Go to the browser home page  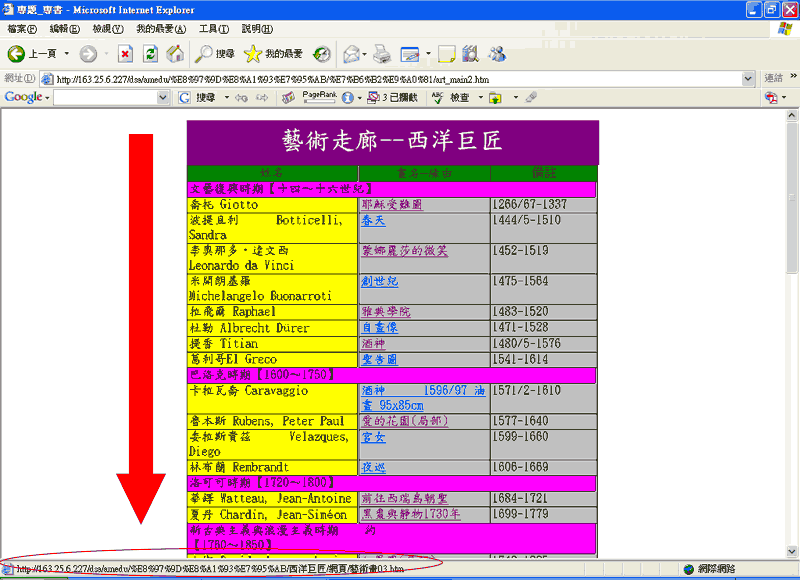click(x=175, y=53)
